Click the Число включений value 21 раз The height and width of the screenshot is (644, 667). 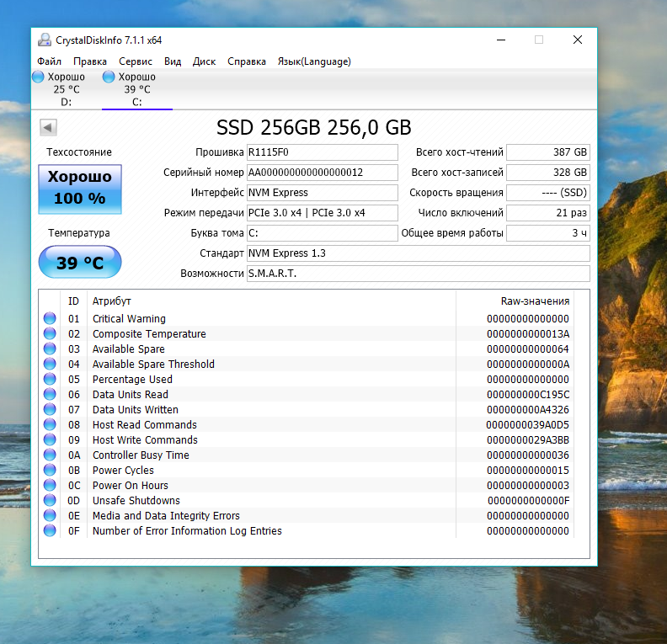[x=548, y=212]
